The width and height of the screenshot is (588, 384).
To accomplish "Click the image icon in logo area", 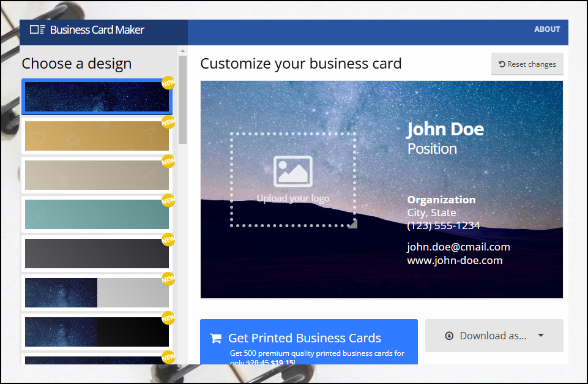I will (x=293, y=171).
